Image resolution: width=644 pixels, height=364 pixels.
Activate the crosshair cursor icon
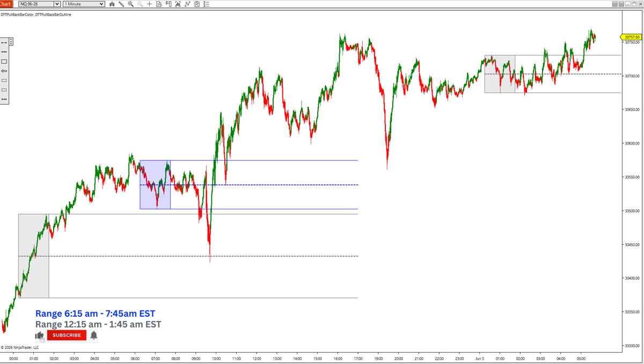[149, 4]
